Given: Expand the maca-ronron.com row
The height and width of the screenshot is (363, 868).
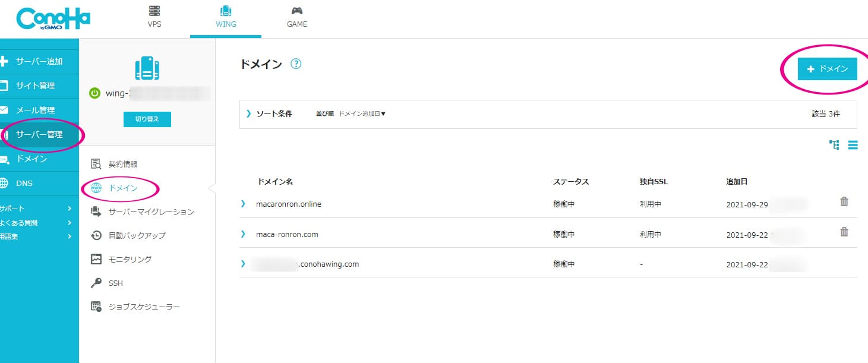Looking at the screenshot, I should coord(243,234).
